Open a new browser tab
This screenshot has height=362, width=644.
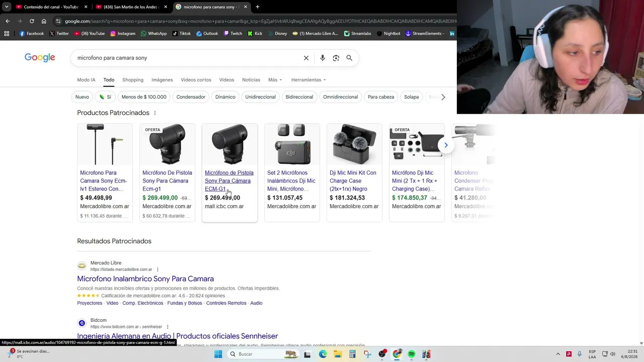pyautogui.click(x=258, y=7)
